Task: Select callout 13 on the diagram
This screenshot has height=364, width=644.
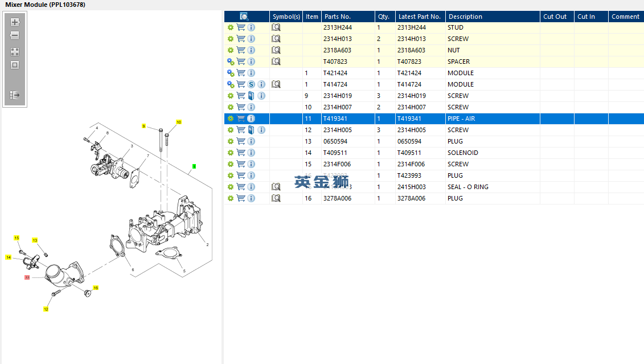Action: pos(35,240)
